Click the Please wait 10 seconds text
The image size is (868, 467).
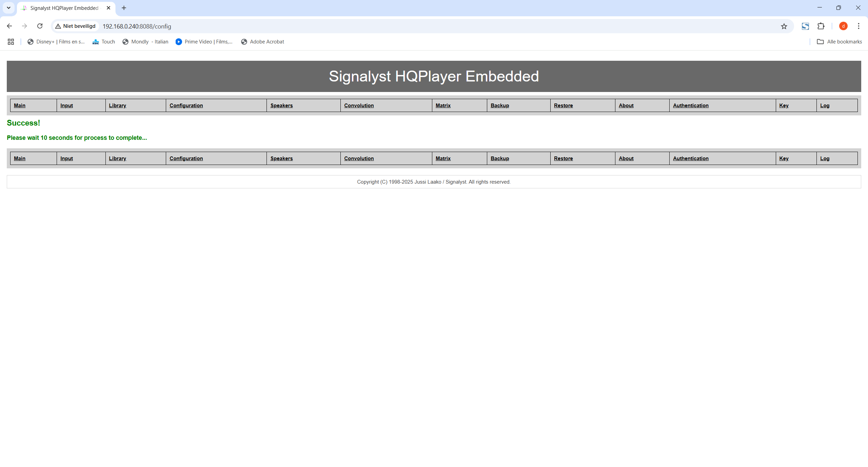coord(77,138)
